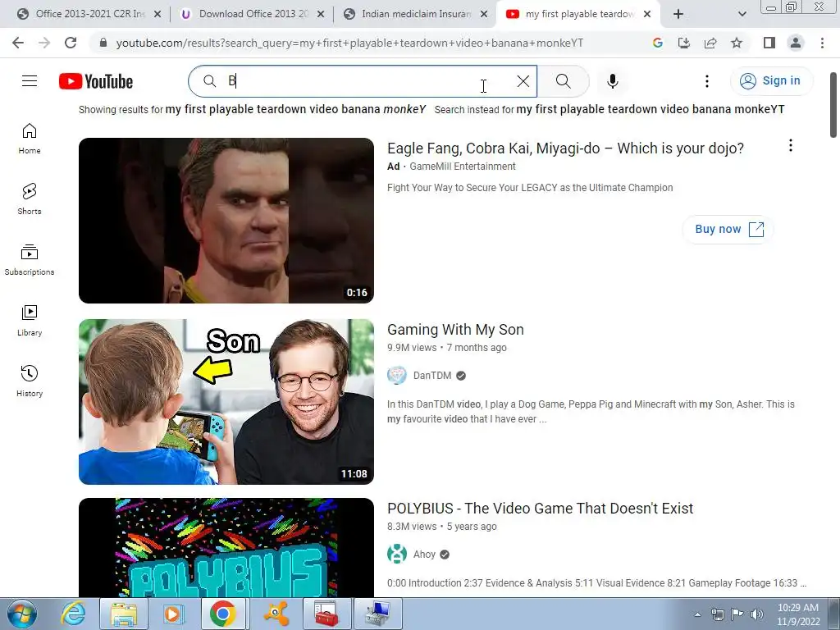Click the Chrome taskbar icon
Viewport: 840px width, 630px height.
[223, 614]
